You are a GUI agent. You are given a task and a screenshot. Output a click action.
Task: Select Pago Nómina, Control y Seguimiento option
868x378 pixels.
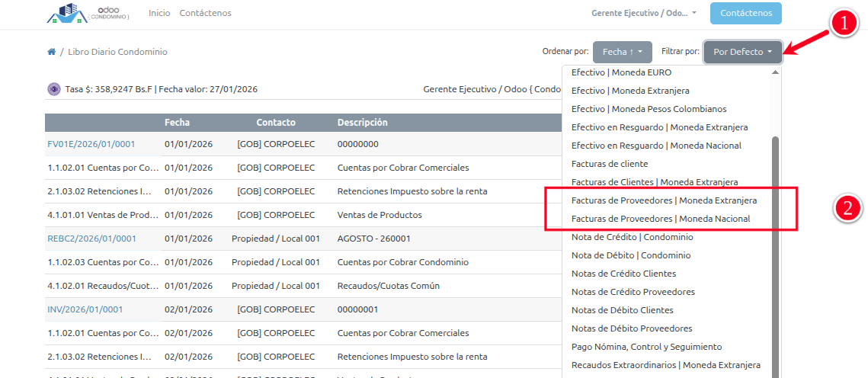click(646, 347)
